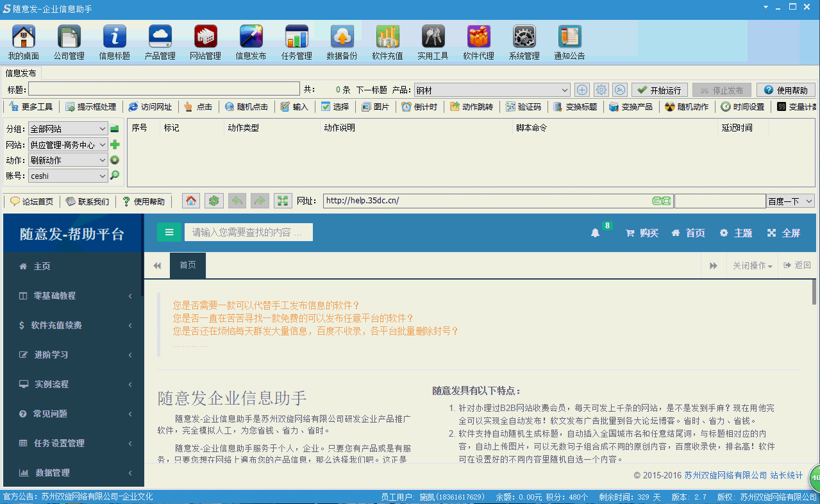
Task: Open the 网站管理 module
Action: [x=206, y=42]
